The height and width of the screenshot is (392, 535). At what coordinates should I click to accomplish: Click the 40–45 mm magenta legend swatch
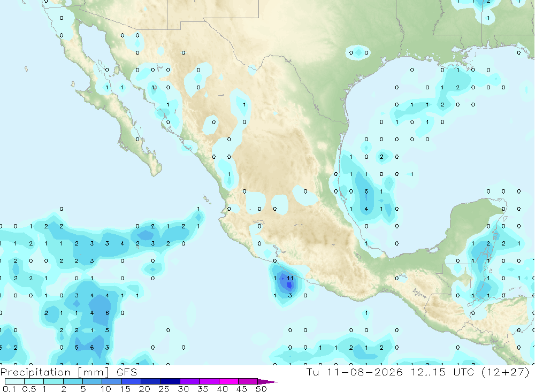click(x=228, y=381)
